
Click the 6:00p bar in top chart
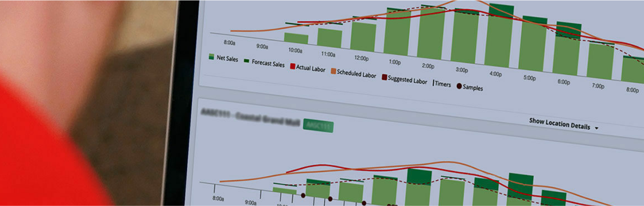coord(567,51)
